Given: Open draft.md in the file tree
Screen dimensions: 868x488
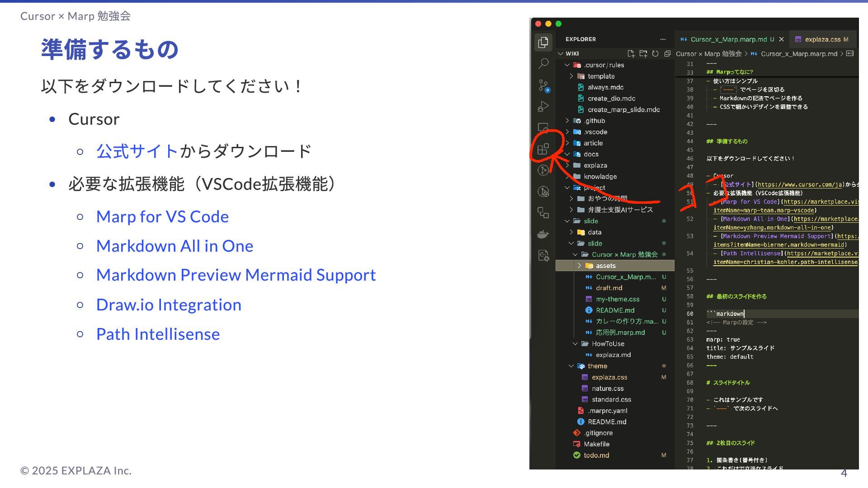Looking at the screenshot, I should click(609, 288).
